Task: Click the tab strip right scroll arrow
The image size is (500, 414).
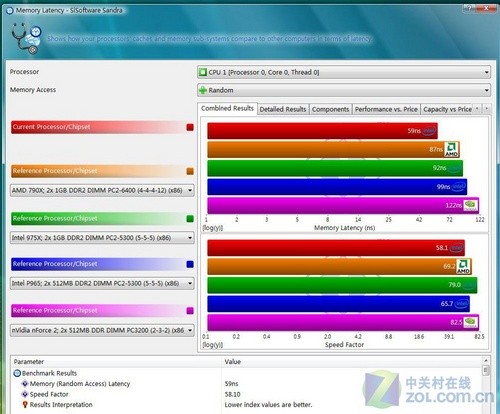Action: 486,108
